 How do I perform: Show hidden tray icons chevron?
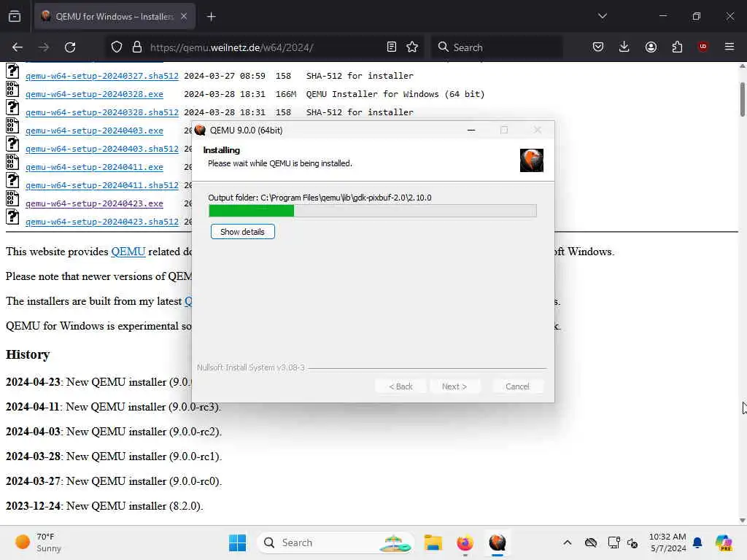567,542
